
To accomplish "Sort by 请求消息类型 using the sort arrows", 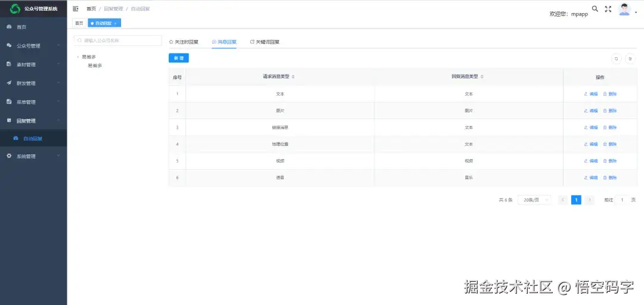I will pyautogui.click(x=293, y=77).
